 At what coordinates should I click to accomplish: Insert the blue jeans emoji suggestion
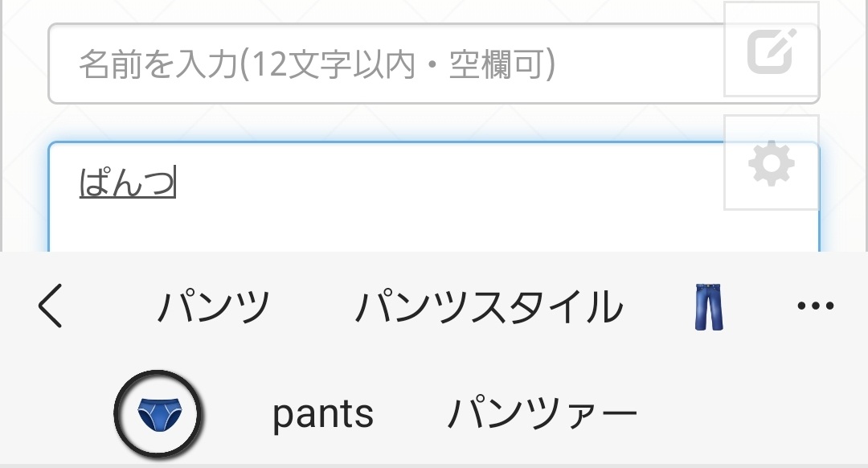(x=709, y=307)
